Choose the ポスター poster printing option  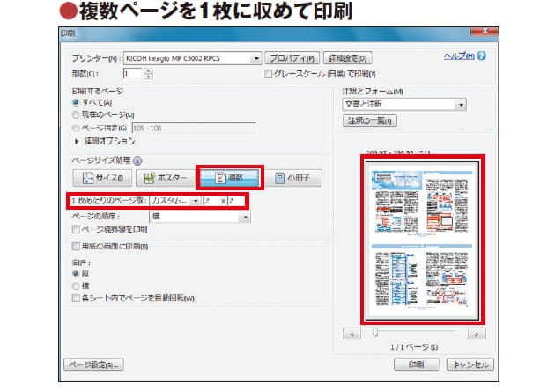[x=163, y=178]
